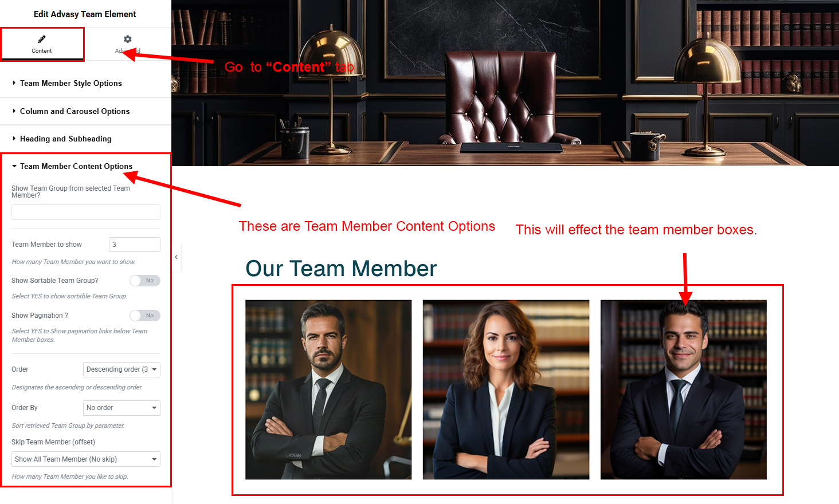
Task: Click the Our Team Member heading
Action: pos(341,269)
